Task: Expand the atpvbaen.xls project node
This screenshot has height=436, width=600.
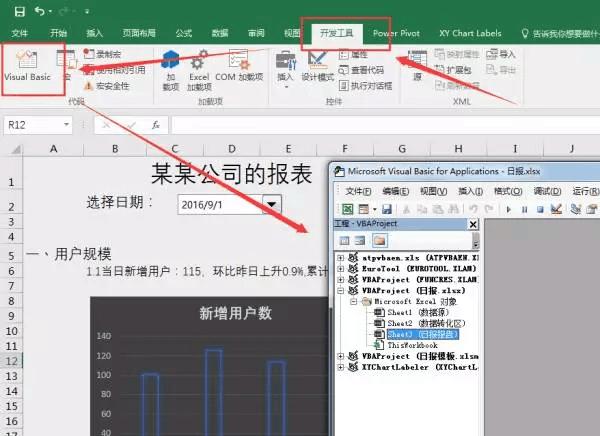Action: coord(340,258)
